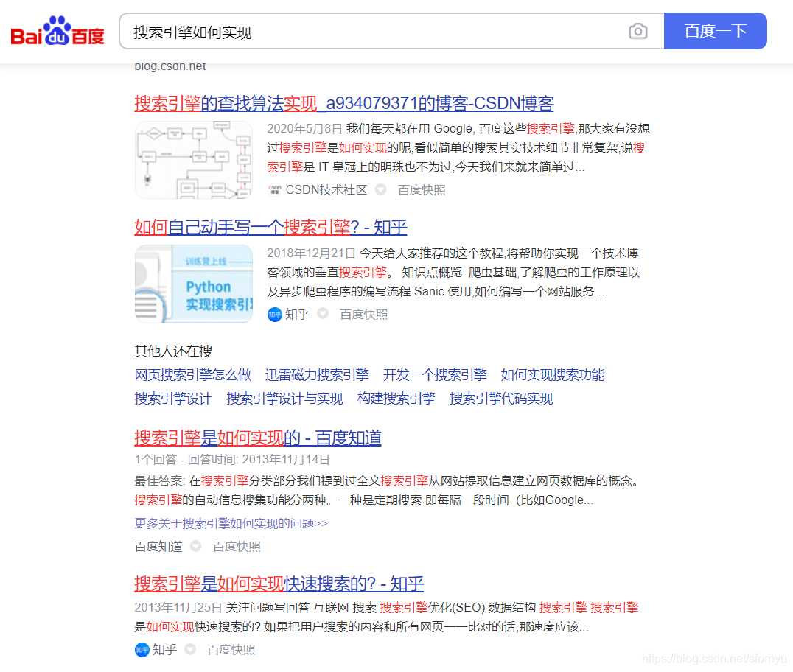Search related query 开发一个搜索引擎

pos(435,374)
